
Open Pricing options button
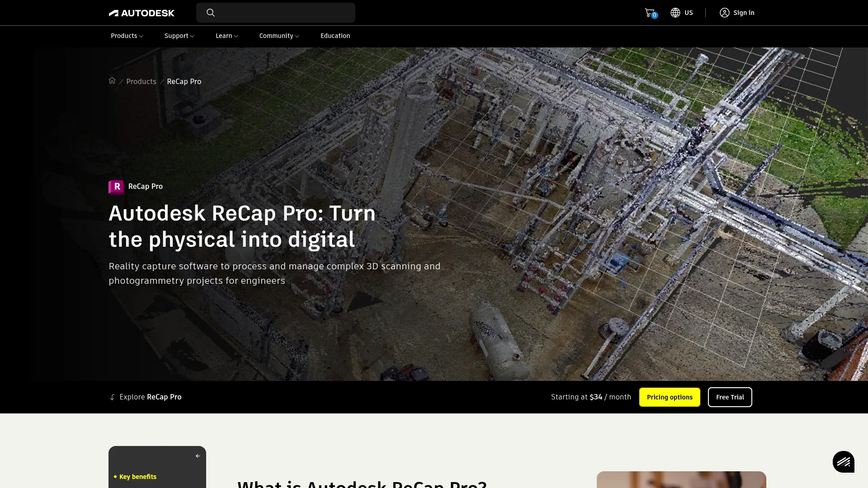coord(670,397)
